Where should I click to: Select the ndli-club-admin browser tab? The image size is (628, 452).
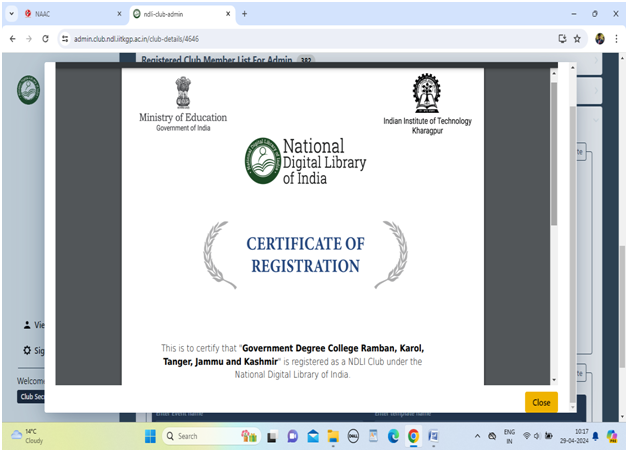(x=178, y=14)
